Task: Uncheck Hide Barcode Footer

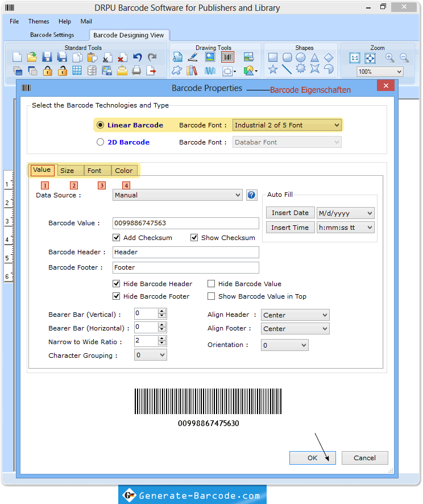Action: [x=117, y=296]
